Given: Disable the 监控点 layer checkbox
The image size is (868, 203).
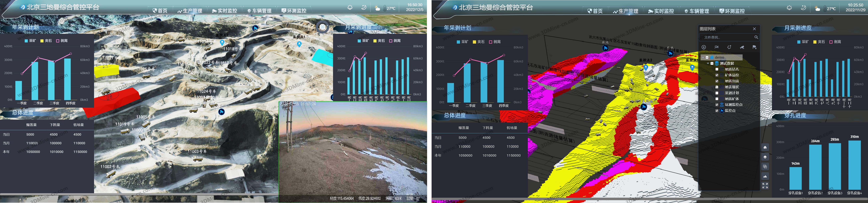Looking at the screenshot, I should (717, 111).
